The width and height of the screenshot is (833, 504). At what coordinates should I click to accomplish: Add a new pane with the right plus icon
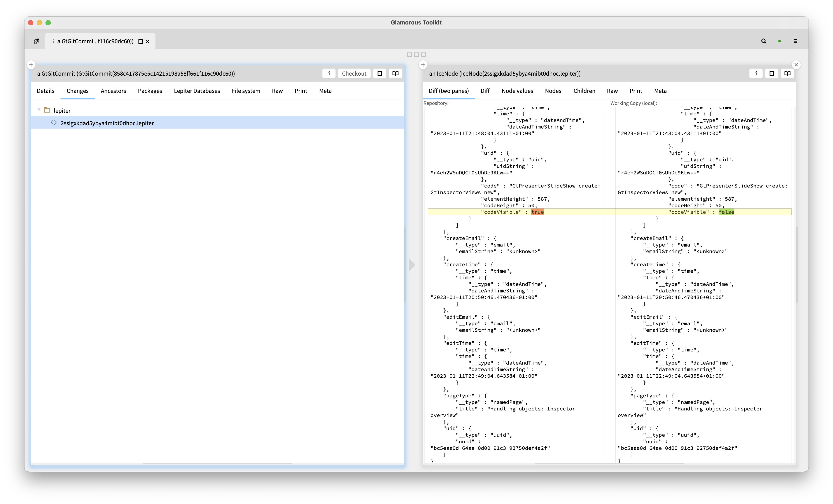423,65
